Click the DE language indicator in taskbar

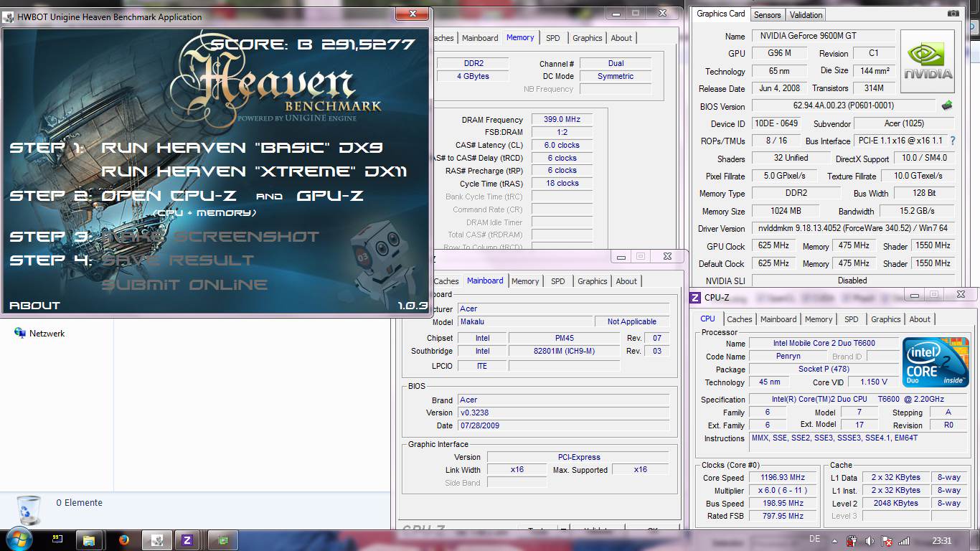pos(814,538)
